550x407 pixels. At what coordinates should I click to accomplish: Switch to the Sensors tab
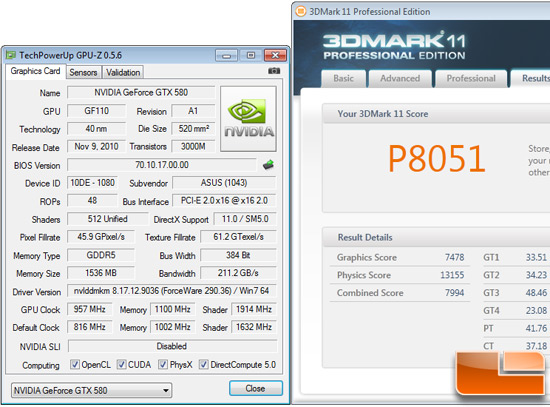coord(83,72)
